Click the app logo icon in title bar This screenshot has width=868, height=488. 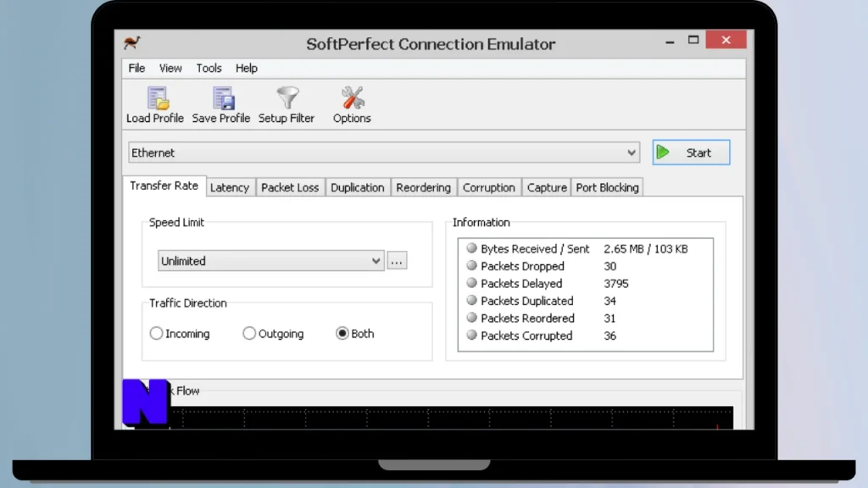(132, 42)
